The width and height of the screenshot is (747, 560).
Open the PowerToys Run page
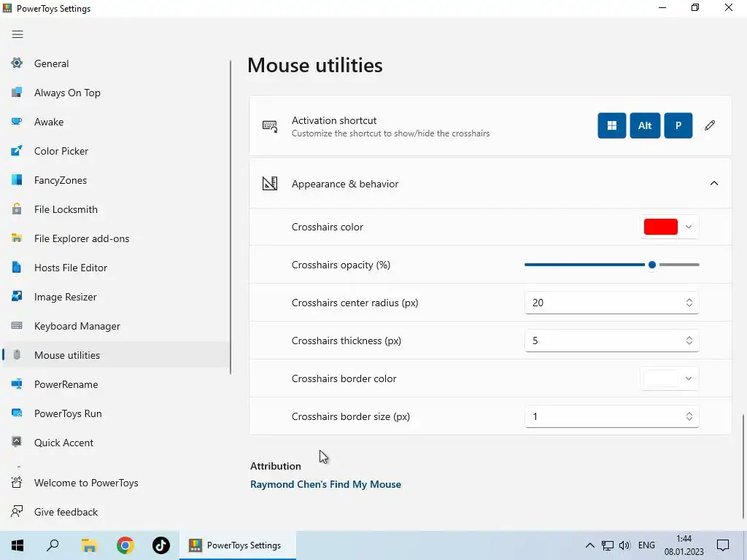click(x=115, y=413)
